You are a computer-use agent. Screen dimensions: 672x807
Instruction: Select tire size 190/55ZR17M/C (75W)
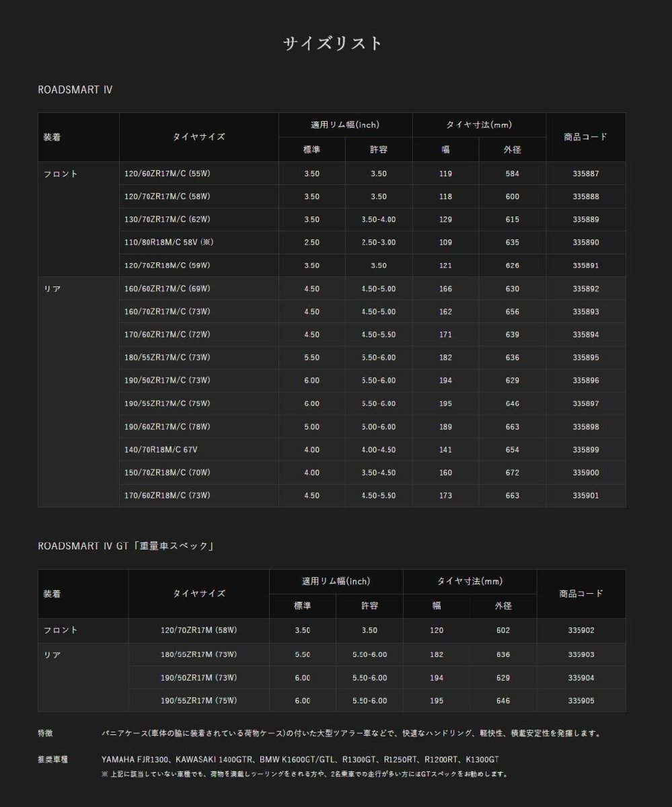(x=167, y=403)
